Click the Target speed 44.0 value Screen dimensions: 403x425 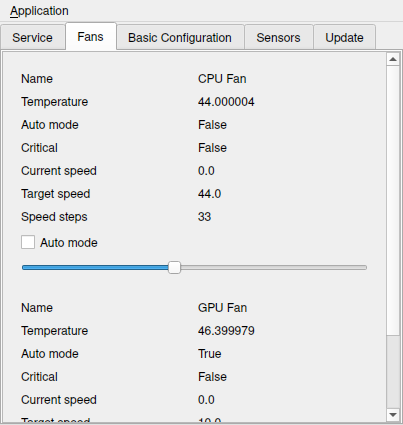pos(210,194)
